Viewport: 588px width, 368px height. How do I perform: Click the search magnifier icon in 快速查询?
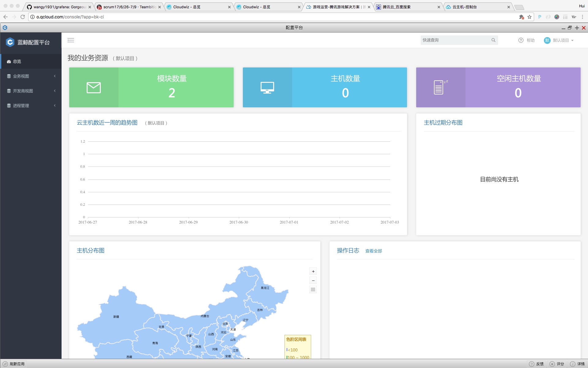tap(493, 40)
